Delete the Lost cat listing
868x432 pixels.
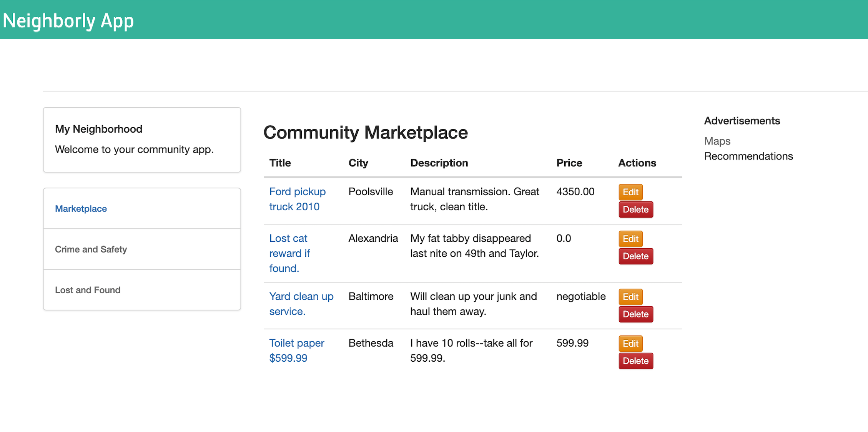(635, 256)
